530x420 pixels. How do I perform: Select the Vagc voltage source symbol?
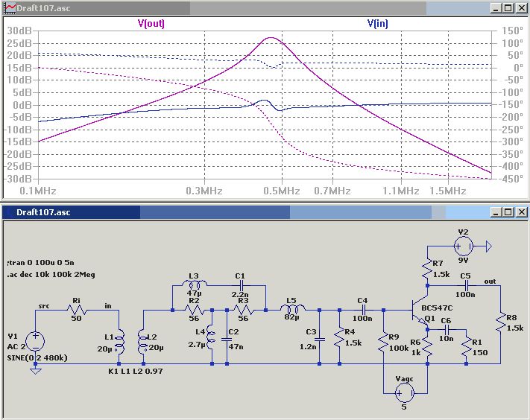[x=405, y=393]
